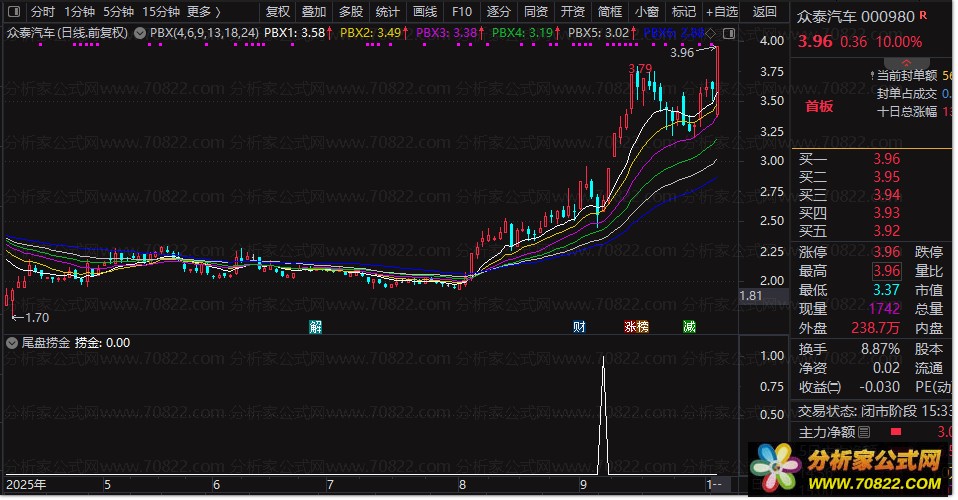958x500 pixels.
Task: Expand the 更多 periods menu
Action: (204, 12)
